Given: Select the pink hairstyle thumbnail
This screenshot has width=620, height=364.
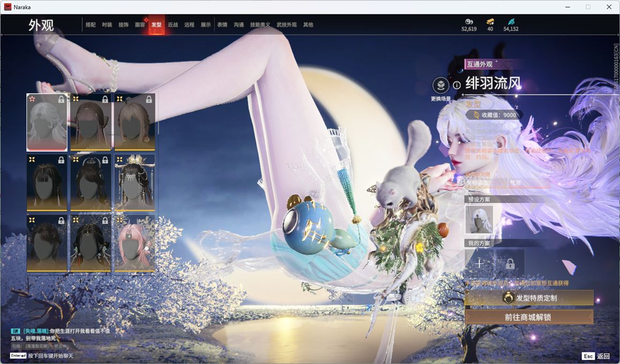Looking at the screenshot, I should click(135, 244).
